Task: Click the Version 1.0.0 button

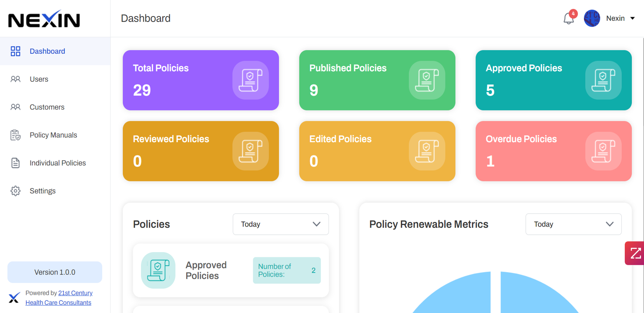Action: tap(55, 272)
